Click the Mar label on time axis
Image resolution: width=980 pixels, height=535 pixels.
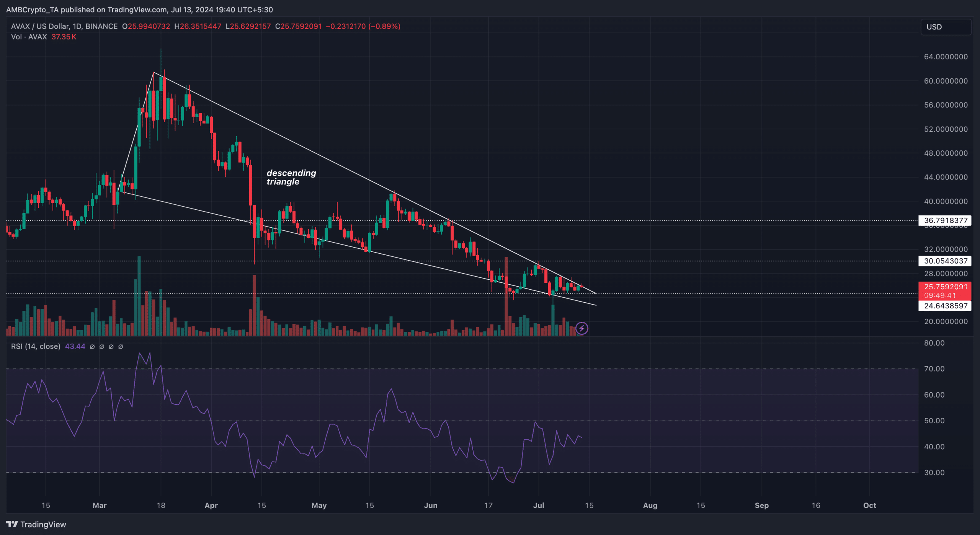(100, 506)
